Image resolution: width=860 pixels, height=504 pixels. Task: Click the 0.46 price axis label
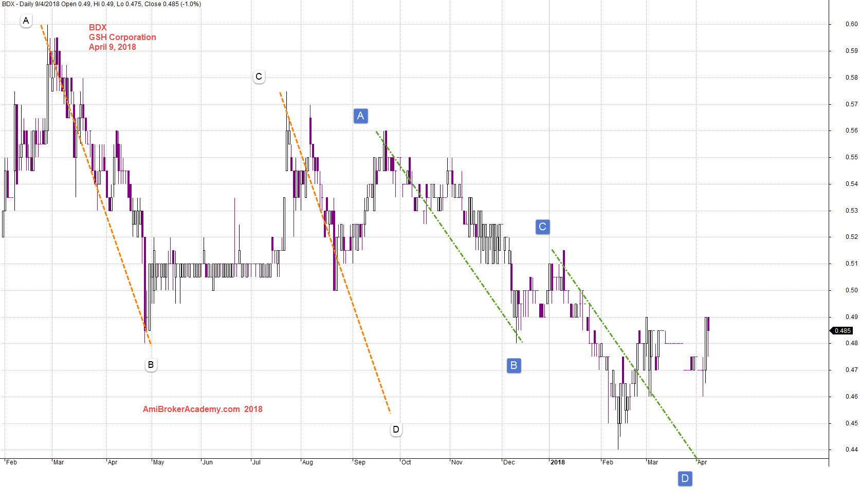[x=851, y=397]
